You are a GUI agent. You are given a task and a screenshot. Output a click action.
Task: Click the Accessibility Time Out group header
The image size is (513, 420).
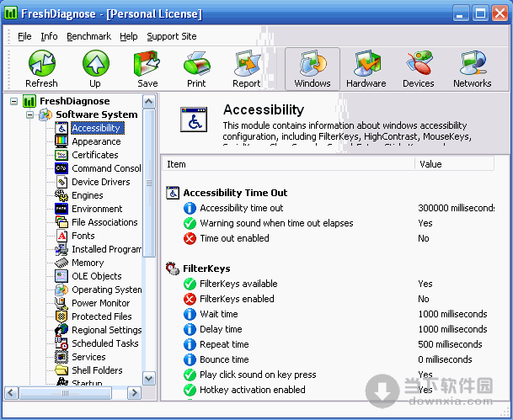click(235, 193)
